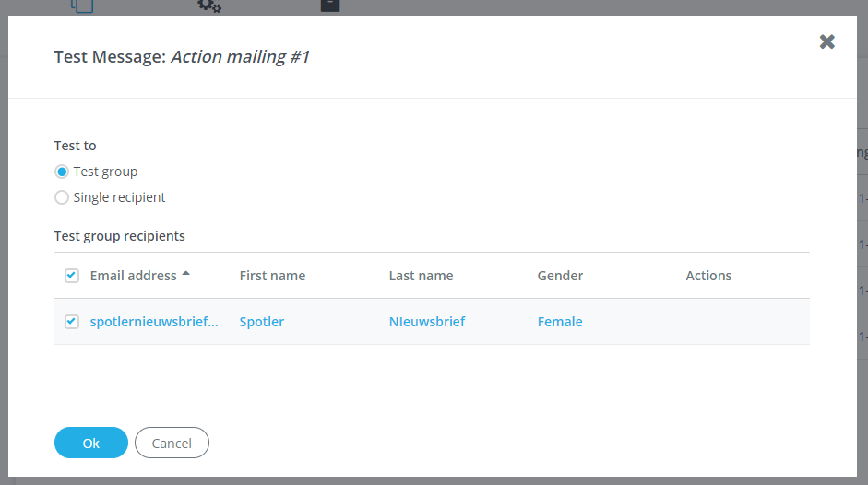Select the Test group radio button

pos(62,172)
